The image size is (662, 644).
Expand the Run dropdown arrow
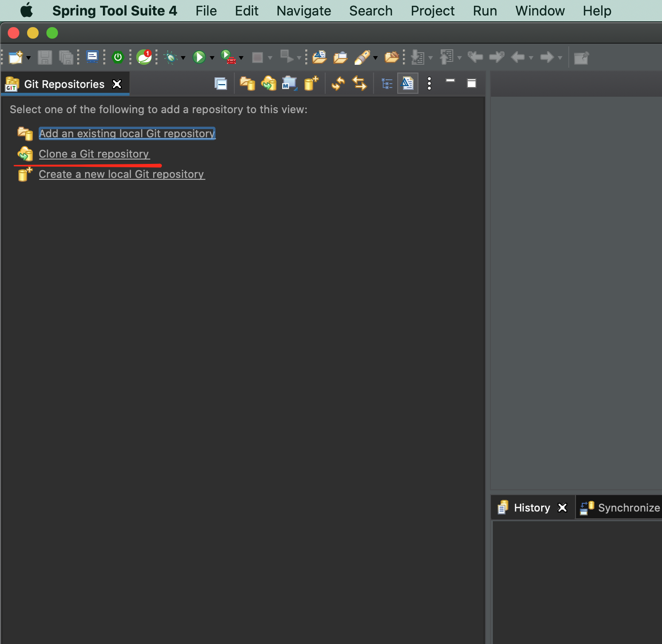coord(212,58)
